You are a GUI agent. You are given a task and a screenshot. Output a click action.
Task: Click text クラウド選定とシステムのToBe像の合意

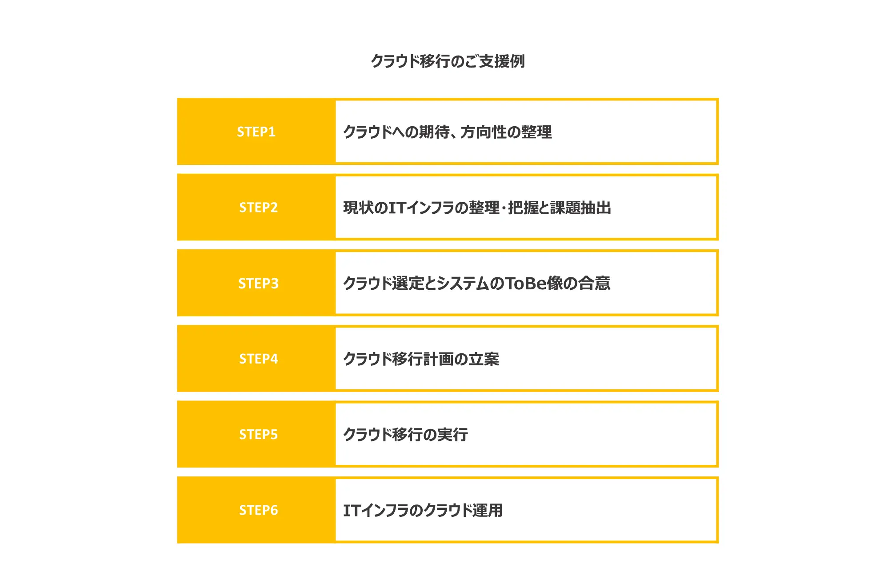click(x=477, y=283)
